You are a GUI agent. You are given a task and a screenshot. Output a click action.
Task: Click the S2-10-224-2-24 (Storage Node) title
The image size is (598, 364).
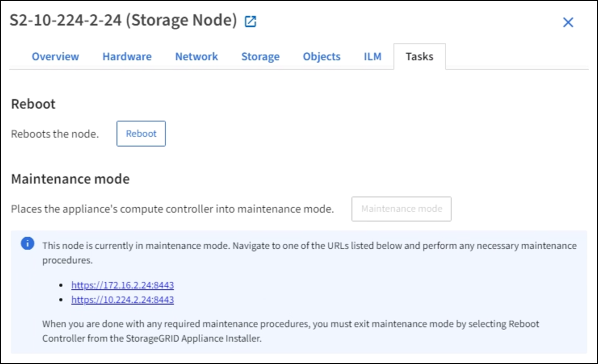pyautogui.click(x=123, y=21)
